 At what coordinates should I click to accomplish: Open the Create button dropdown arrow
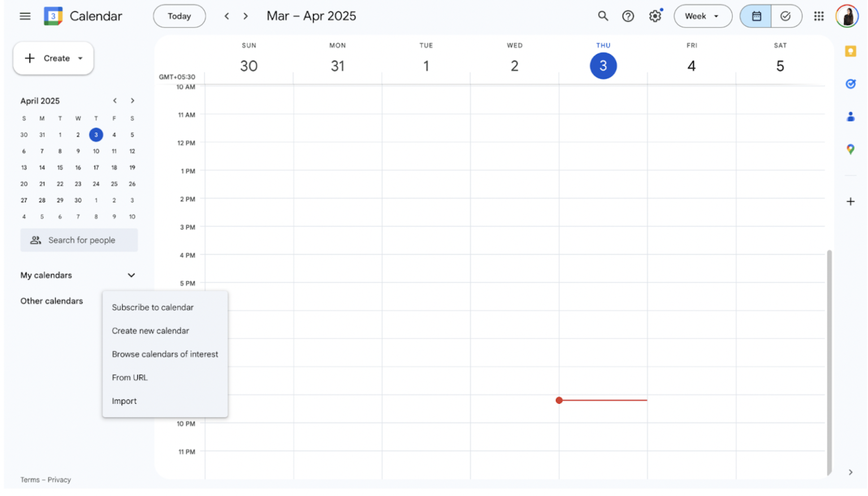(80, 58)
